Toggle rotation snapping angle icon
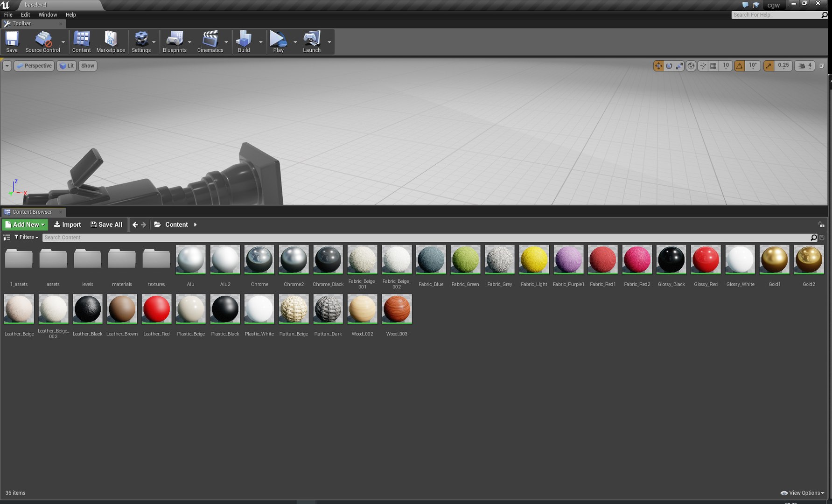 tap(740, 66)
